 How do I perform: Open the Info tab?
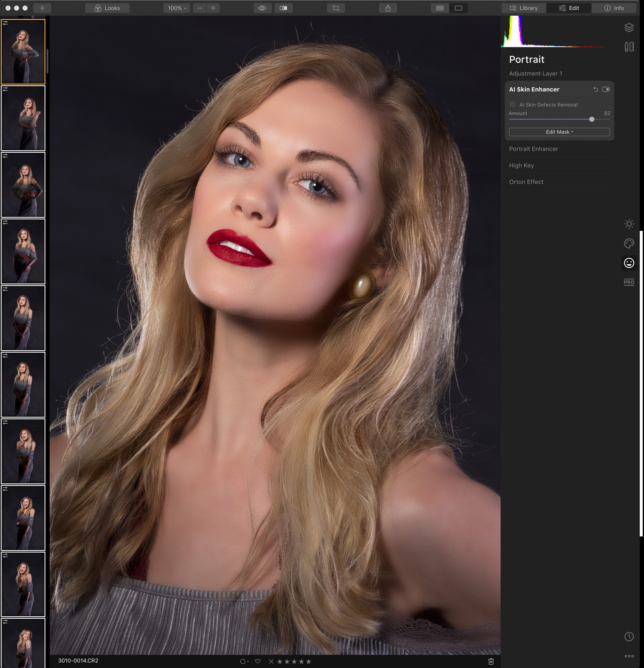click(x=614, y=8)
